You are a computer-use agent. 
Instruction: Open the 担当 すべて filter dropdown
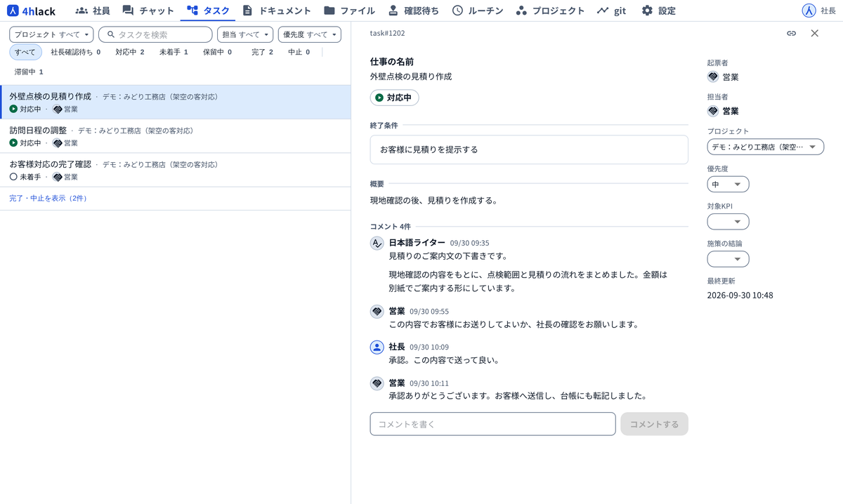pos(245,34)
